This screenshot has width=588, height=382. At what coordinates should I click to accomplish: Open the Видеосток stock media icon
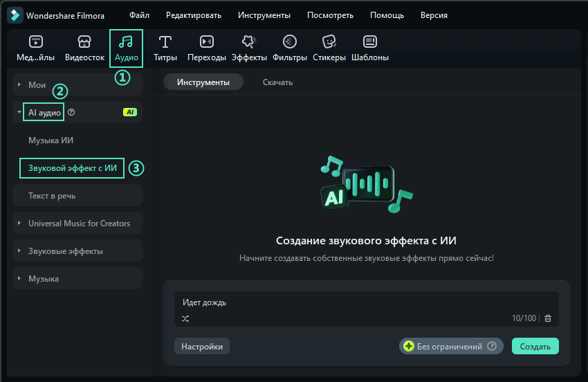click(84, 42)
